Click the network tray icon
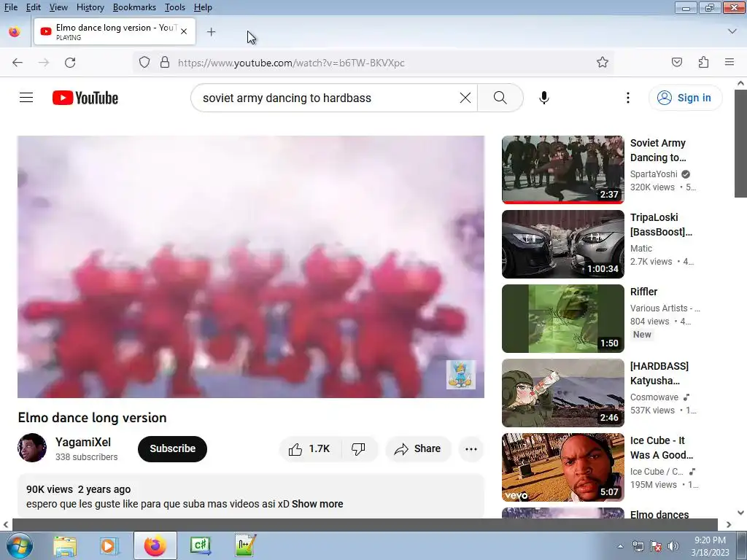747x560 pixels. click(x=638, y=546)
